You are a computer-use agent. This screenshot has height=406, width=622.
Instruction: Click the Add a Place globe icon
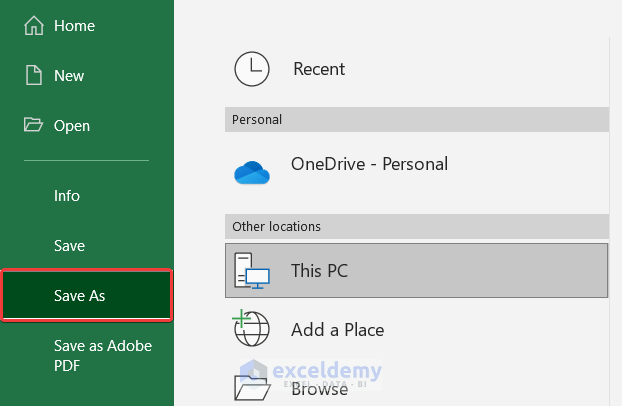[251, 328]
